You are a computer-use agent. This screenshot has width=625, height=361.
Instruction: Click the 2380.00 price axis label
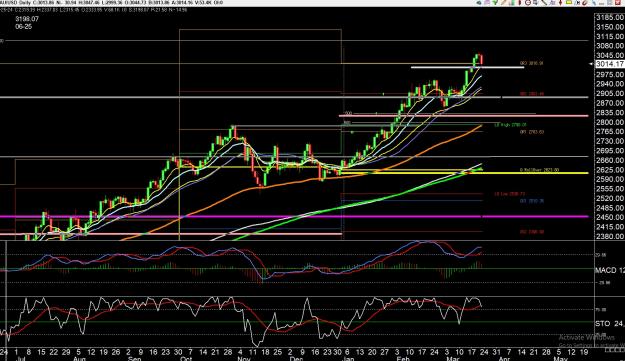pyautogui.click(x=610, y=236)
